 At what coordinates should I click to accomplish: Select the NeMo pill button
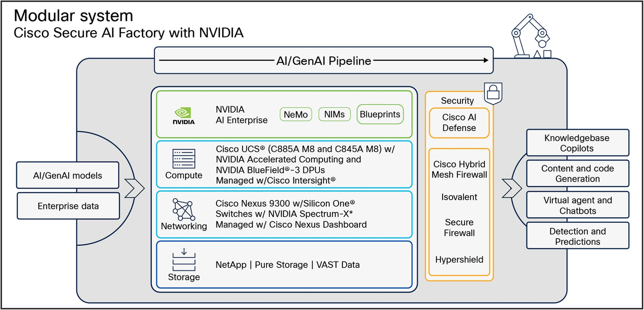[x=296, y=114]
